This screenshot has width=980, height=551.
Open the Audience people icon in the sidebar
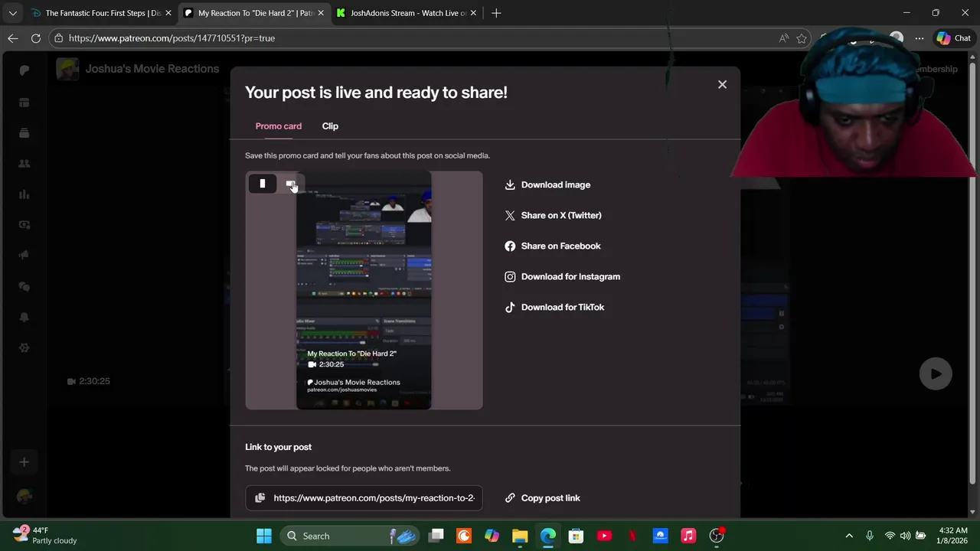coord(24,163)
